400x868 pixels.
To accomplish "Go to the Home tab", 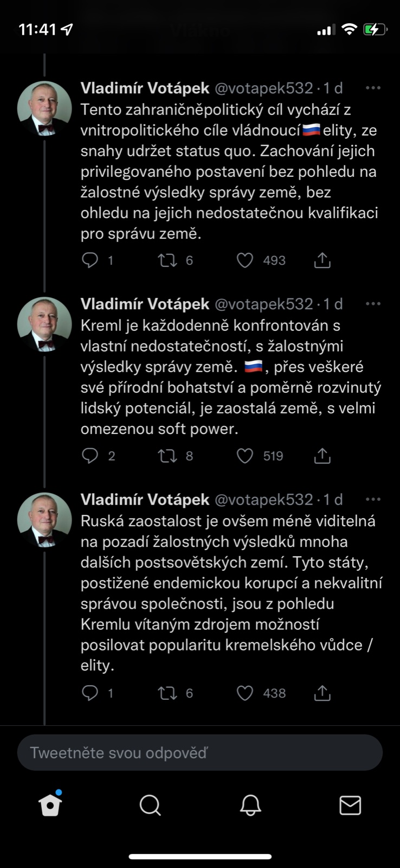I will [50, 805].
